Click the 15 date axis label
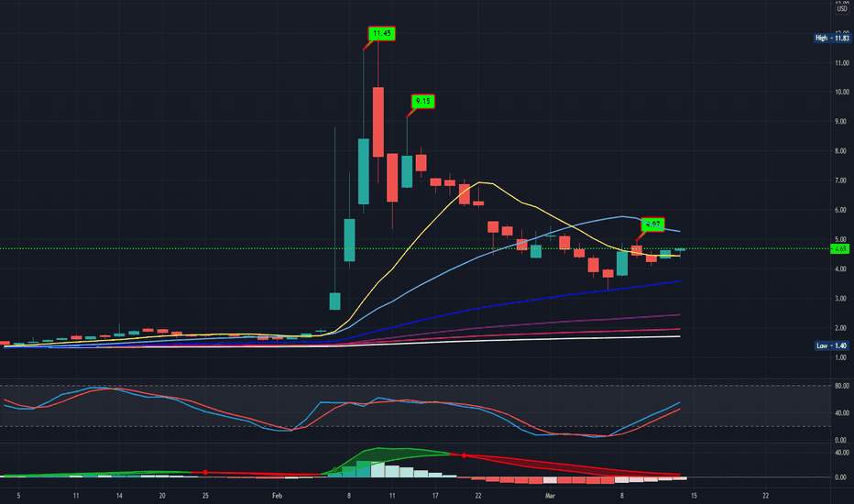 tap(694, 496)
